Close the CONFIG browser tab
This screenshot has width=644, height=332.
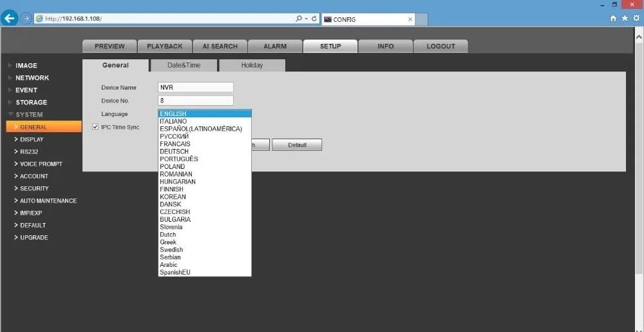[410, 19]
